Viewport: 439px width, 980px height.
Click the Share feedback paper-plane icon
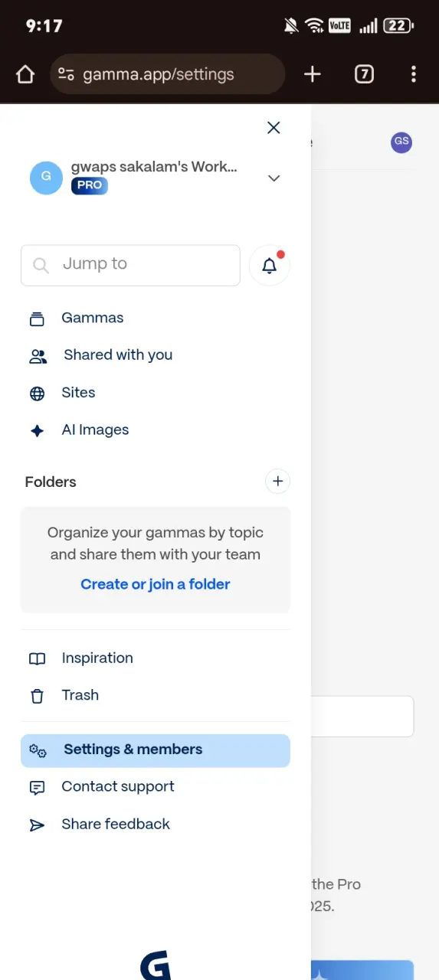click(x=37, y=825)
